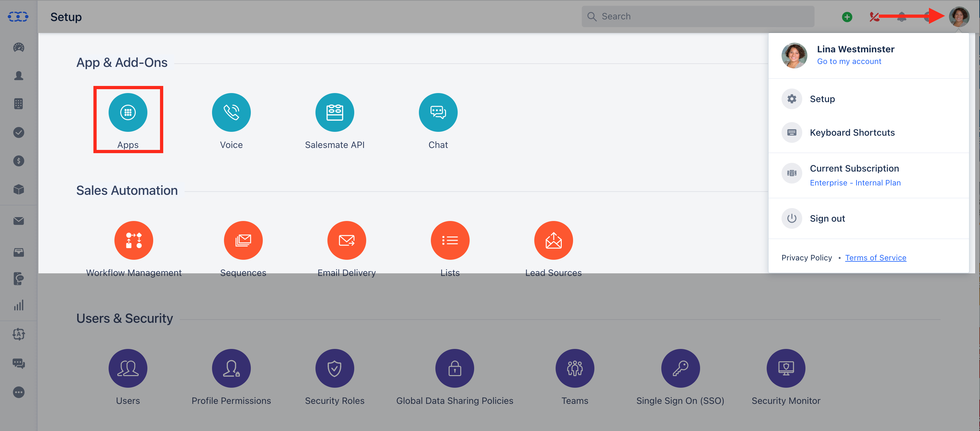Click Lina's large profile photo in menu
Image resolution: width=980 pixels, height=431 pixels.
tap(794, 56)
